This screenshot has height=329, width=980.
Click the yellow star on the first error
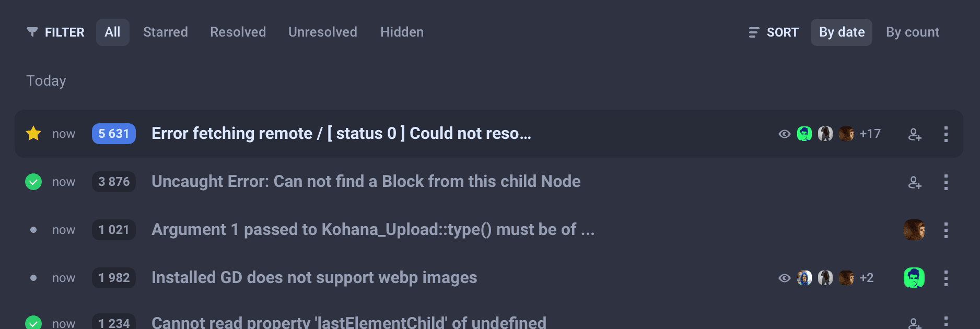(x=33, y=134)
